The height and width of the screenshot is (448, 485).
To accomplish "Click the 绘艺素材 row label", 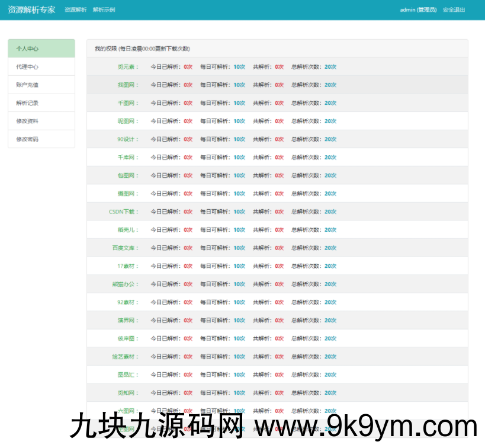I will click(x=126, y=357).
